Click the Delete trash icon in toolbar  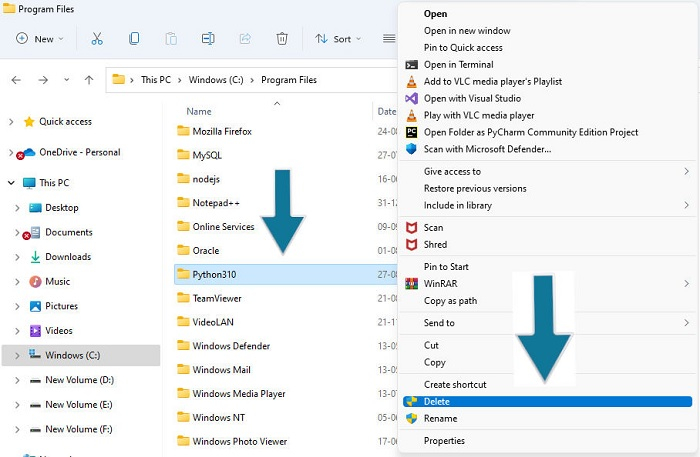click(x=282, y=39)
